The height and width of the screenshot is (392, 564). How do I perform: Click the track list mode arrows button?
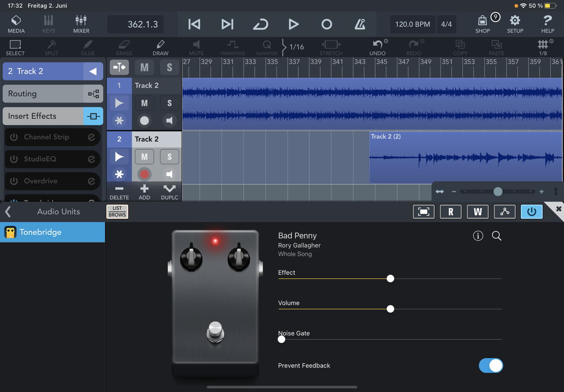click(119, 67)
